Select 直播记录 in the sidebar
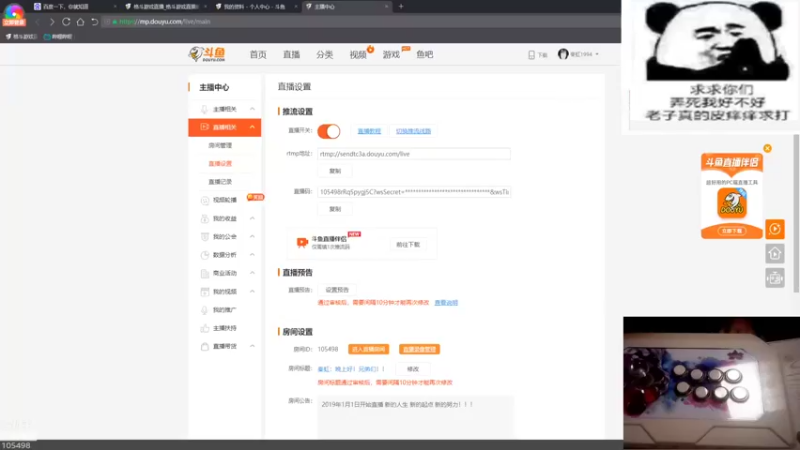Screen dimensions: 800x450 220,182
